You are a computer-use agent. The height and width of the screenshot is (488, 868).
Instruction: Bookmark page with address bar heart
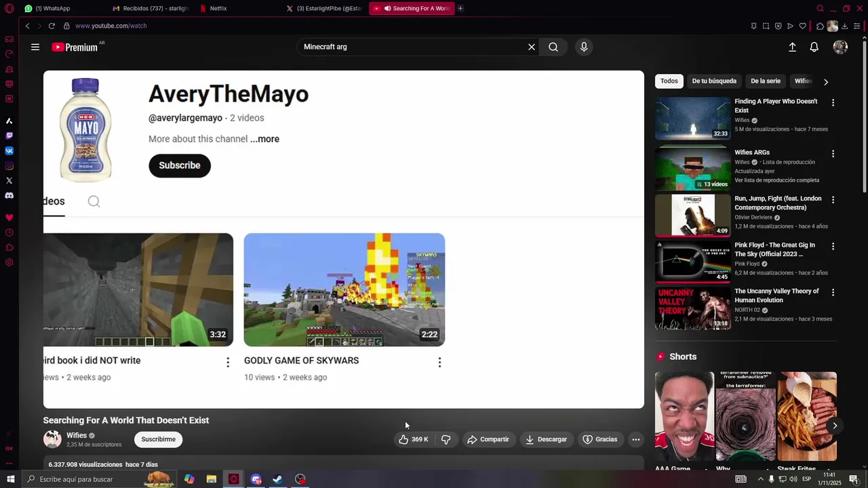click(x=803, y=26)
